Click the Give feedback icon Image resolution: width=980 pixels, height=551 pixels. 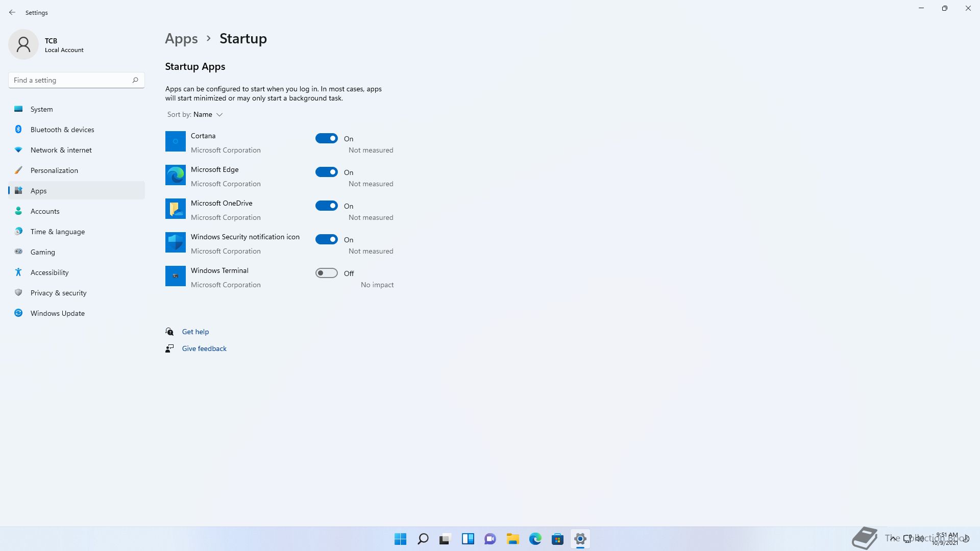pyautogui.click(x=169, y=348)
